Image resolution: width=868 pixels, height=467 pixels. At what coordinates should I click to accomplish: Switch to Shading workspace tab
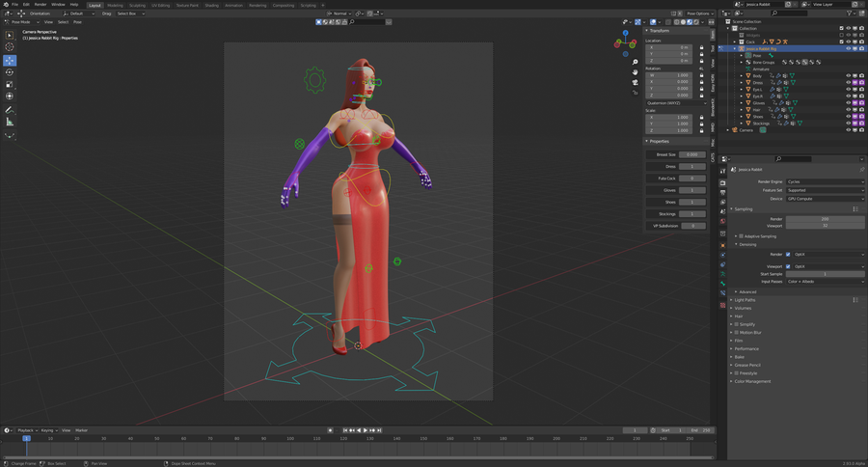point(211,6)
